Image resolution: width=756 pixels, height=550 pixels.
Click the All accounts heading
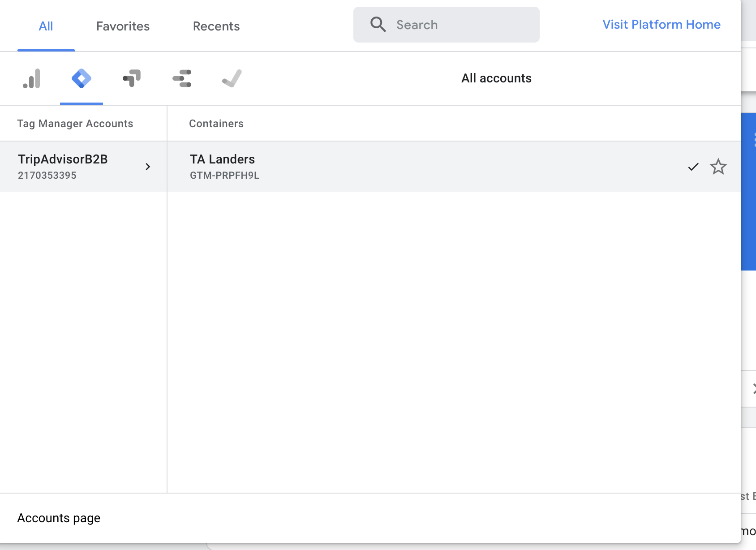tap(496, 78)
